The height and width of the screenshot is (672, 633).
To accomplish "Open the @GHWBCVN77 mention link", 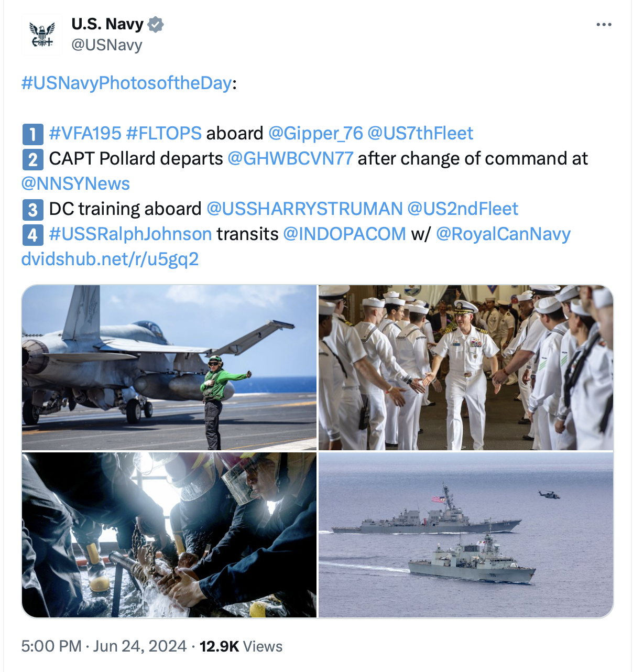I will [290, 158].
